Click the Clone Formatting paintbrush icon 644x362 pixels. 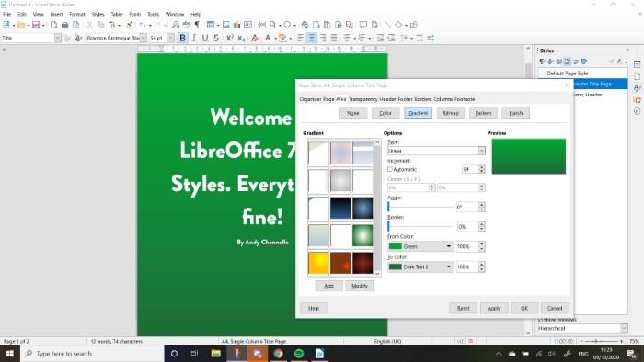tap(129, 25)
